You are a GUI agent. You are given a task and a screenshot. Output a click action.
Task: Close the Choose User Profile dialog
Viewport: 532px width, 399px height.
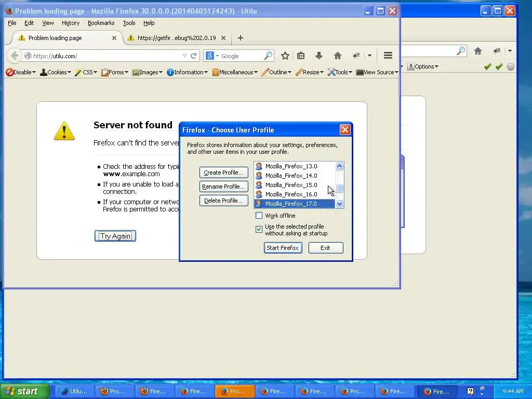[345, 129]
